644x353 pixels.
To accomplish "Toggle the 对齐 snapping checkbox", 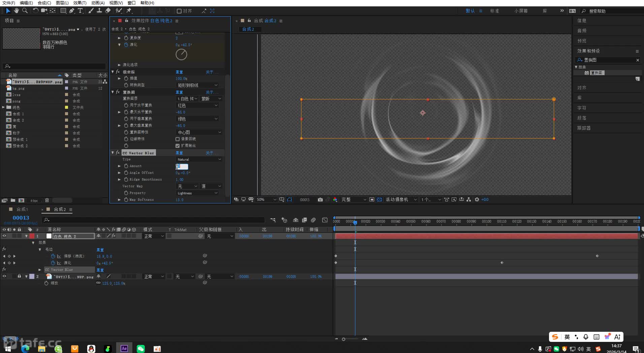I will click(179, 11).
